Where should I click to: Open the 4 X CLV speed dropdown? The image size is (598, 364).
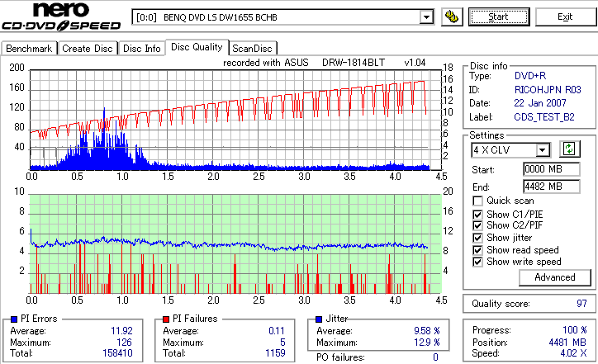point(542,149)
